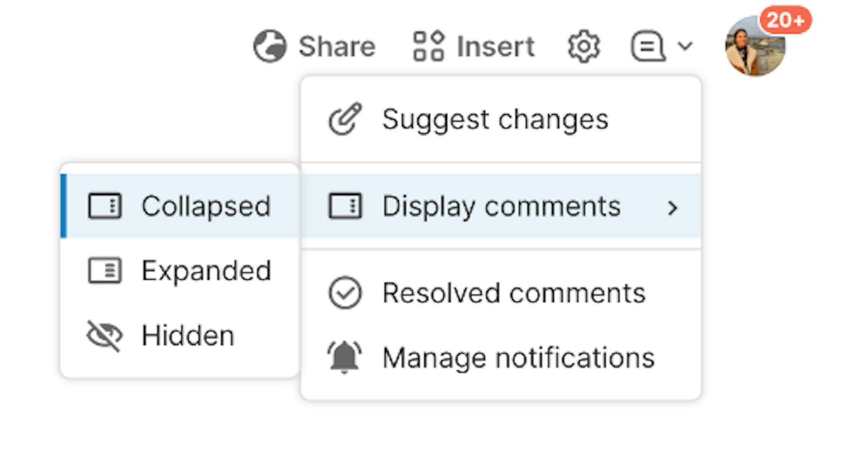Open the Display comments menu entry
Image resolution: width=868 pixels, height=473 pixels.
501,206
